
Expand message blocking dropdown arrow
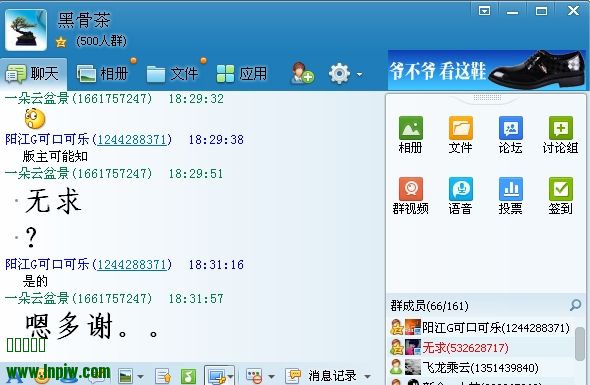coord(271,376)
